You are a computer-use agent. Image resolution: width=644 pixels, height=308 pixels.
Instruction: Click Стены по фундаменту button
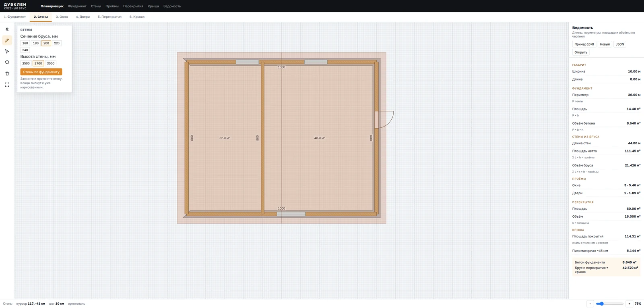[41, 72]
